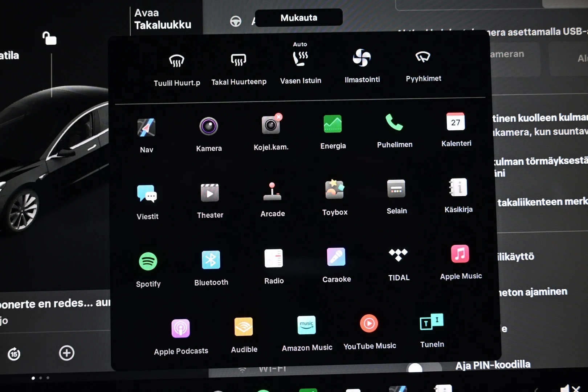588x392 pixels.
Task: Toggle Vasen Istuin seat heater
Action: point(301,58)
